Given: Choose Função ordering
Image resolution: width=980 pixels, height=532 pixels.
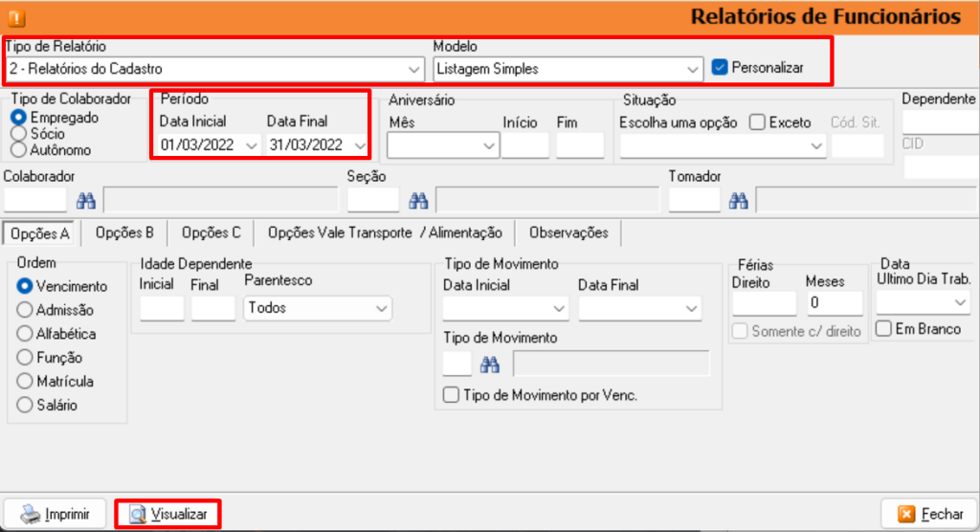Looking at the screenshot, I should (x=24, y=358).
